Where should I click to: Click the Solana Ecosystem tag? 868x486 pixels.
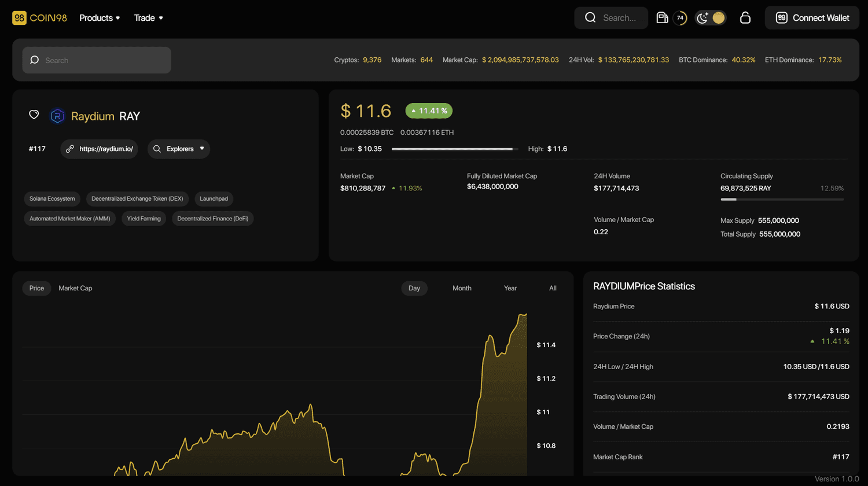(x=52, y=199)
